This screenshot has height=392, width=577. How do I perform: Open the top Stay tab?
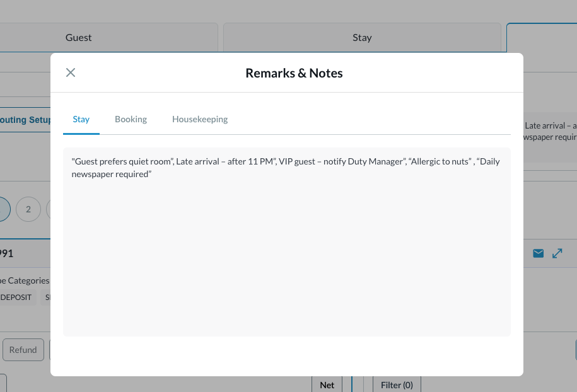pos(362,37)
